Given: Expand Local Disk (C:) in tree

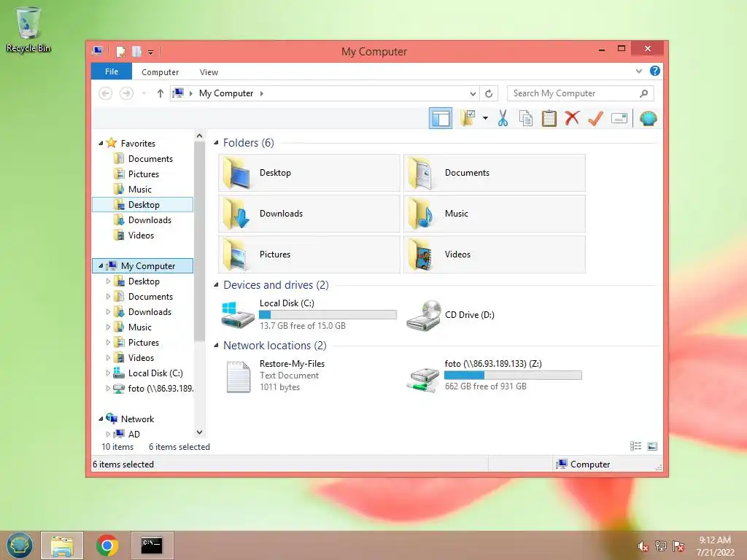Looking at the screenshot, I should point(108,373).
